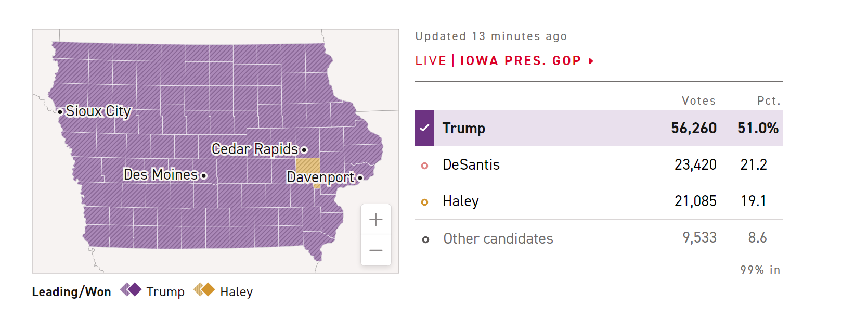868x317 pixels.
Task: Click the Haley candidate circle marker
Action: click(425, 202)
